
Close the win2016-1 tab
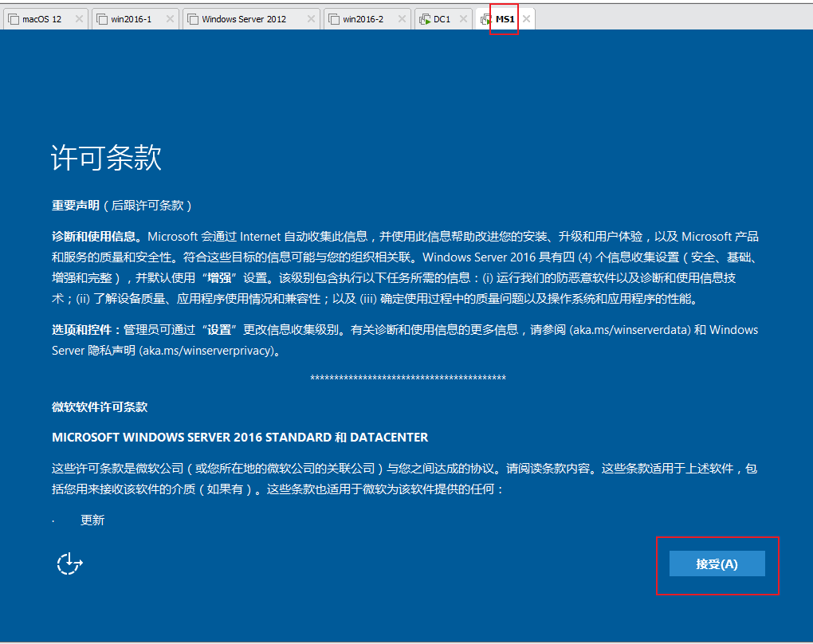(170, 18)
